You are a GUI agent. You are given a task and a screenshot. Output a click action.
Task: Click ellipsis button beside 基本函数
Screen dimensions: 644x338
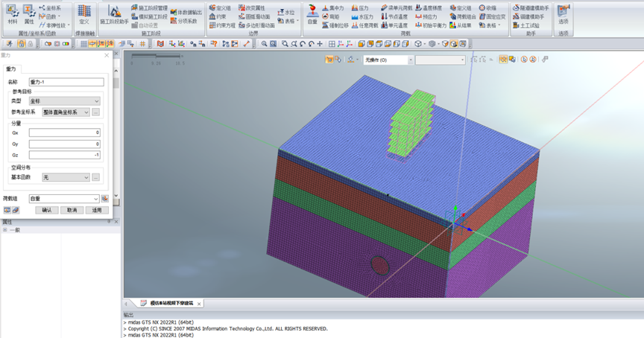pos(95,177)
